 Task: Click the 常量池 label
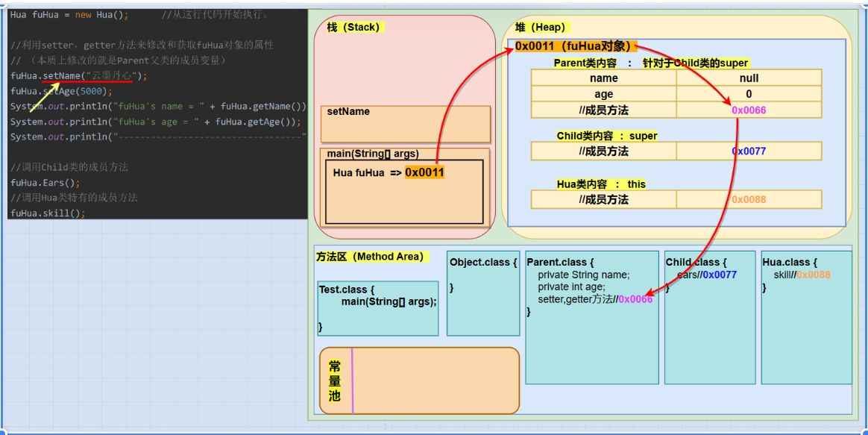pos(334,381)
